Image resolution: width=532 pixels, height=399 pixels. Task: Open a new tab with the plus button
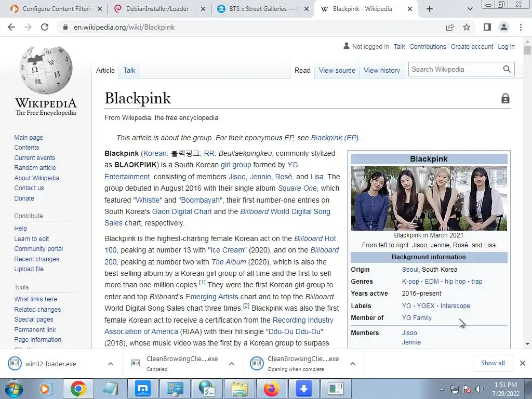click(x=430, y=9)
